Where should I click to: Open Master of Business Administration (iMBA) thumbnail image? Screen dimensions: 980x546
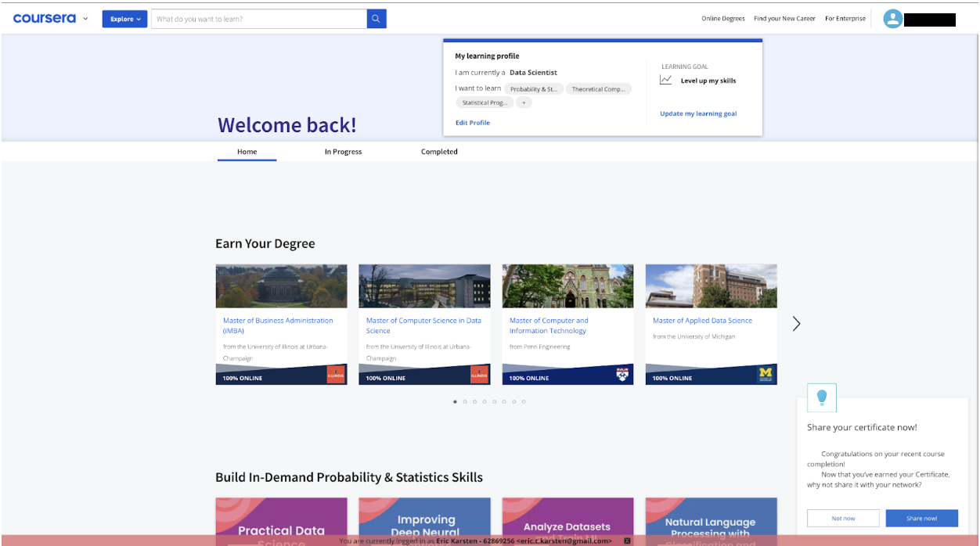(282, 286)
